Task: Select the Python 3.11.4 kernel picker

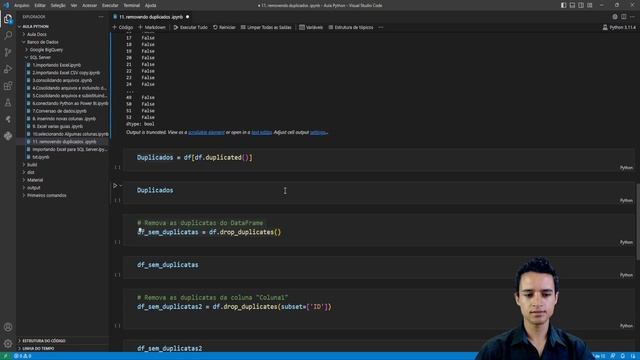Action: tap(619, 27)
